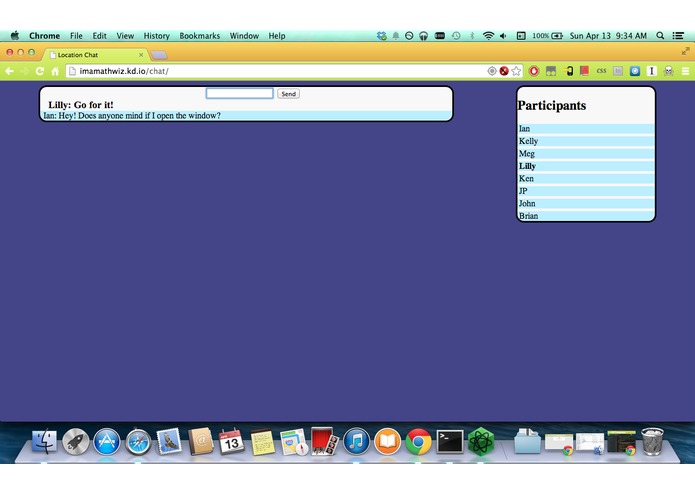Click the yellow arrow extension icon
Viewport: 695px width, 494px height.
point(569,71)
